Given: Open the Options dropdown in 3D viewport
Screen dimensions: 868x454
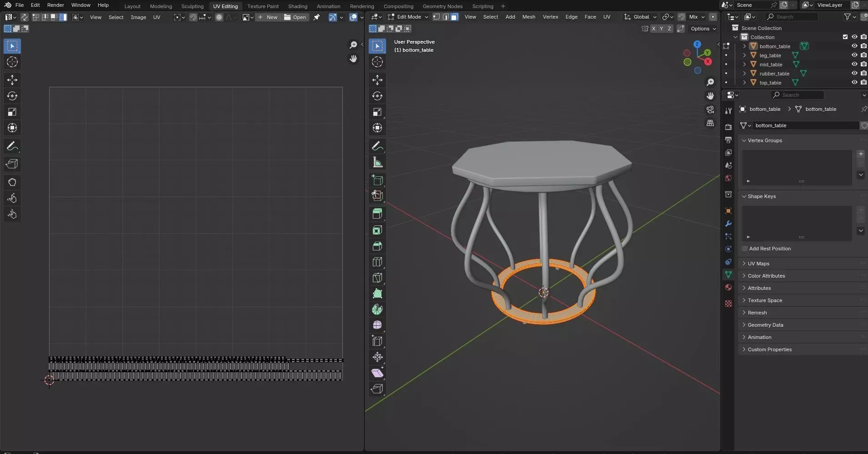Looking at the screenshot, I should coord(703,29).
